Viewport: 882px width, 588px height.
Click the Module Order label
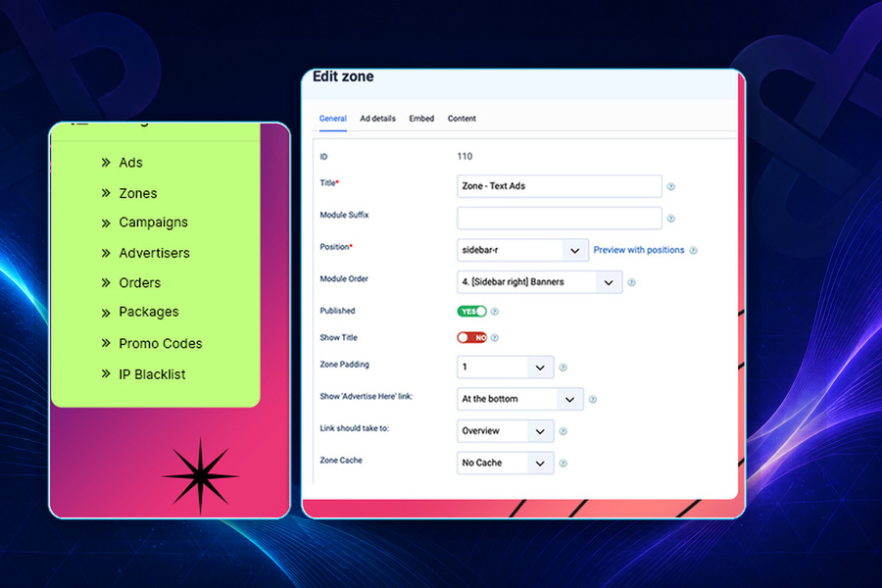tap(344, 279)
